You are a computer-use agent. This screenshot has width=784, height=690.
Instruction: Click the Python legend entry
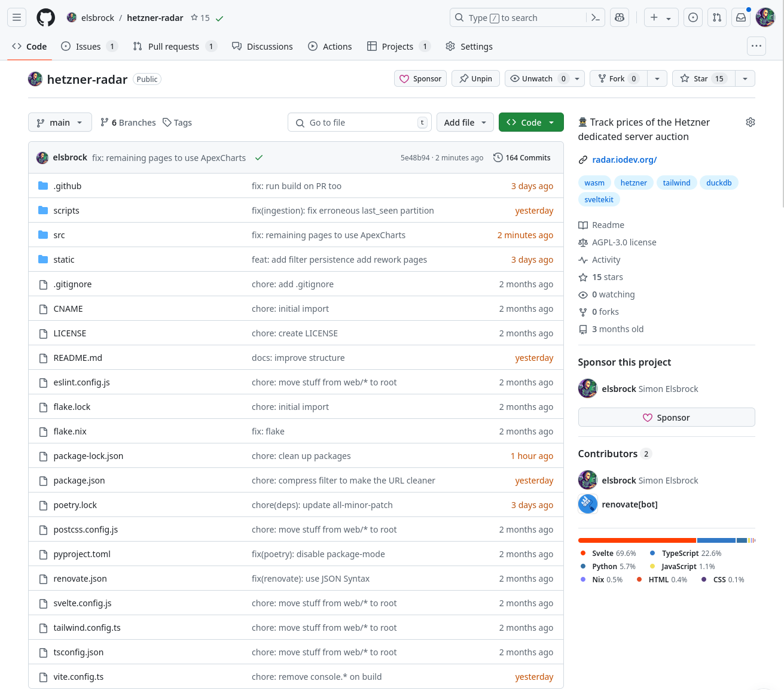(609, 566)
